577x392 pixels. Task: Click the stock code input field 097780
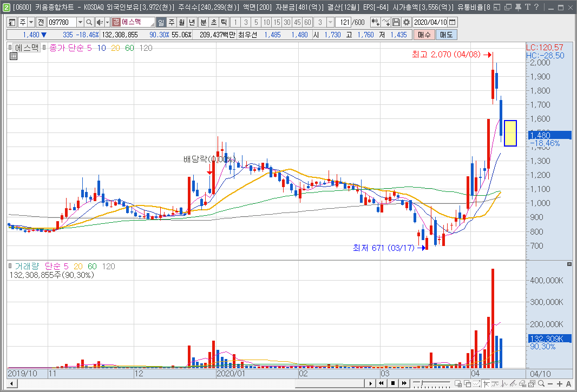coord(62,22)
